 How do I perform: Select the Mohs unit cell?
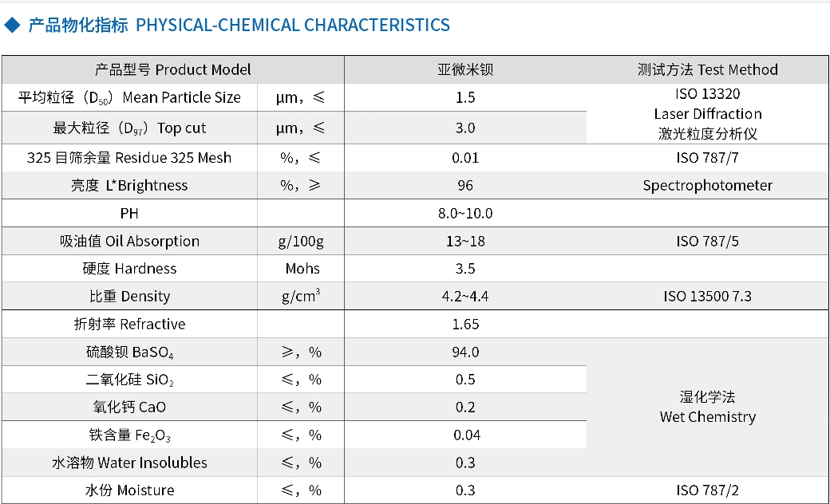[x=302, y=269]
